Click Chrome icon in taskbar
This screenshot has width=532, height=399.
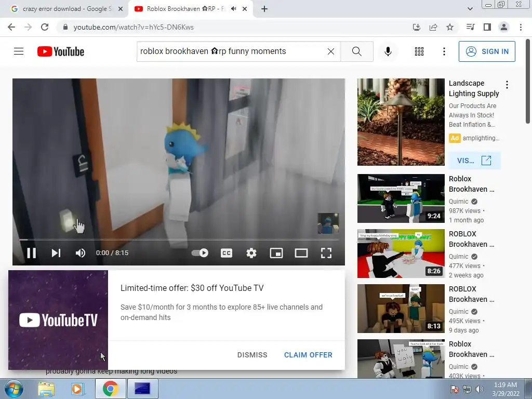(110, 389)
